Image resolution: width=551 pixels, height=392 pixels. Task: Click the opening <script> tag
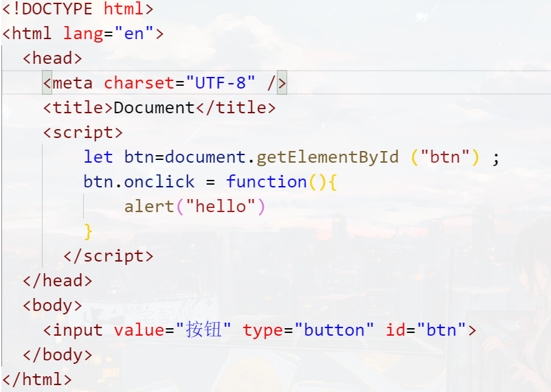click(x=83, y=132)
